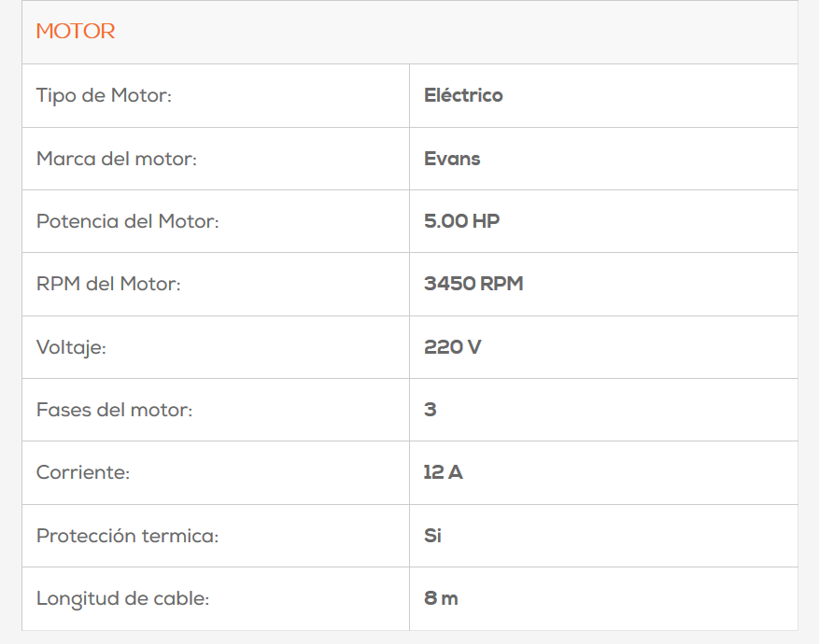Select the '3450 RPM' value
The image size is (819, 644).
click(473, 284)
